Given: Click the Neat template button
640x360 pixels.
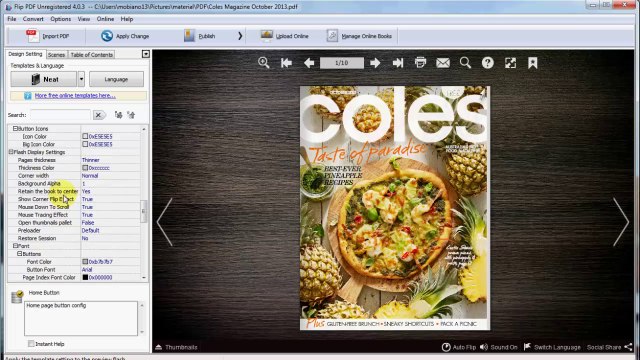Looking at the screenshot, I should click(x=43, y=79).
